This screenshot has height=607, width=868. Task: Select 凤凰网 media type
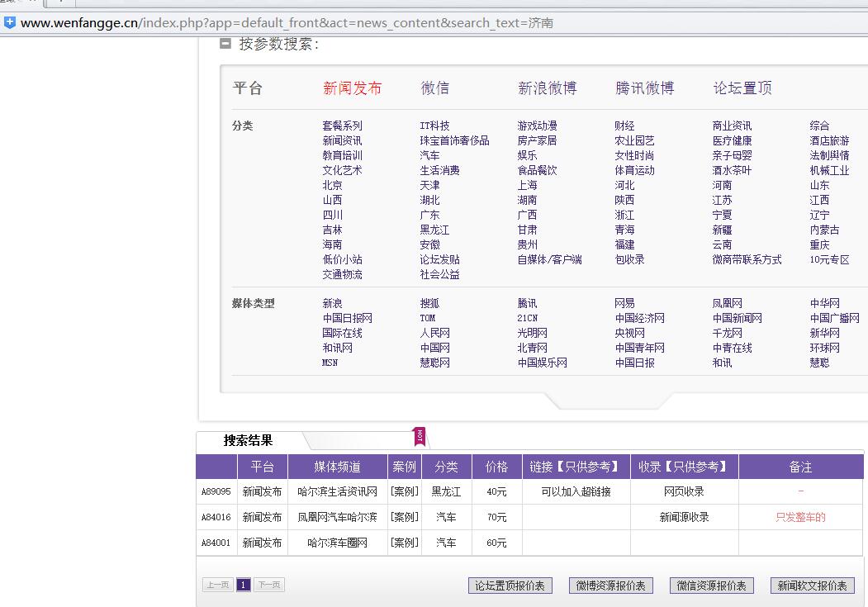(x=727, y=303)
